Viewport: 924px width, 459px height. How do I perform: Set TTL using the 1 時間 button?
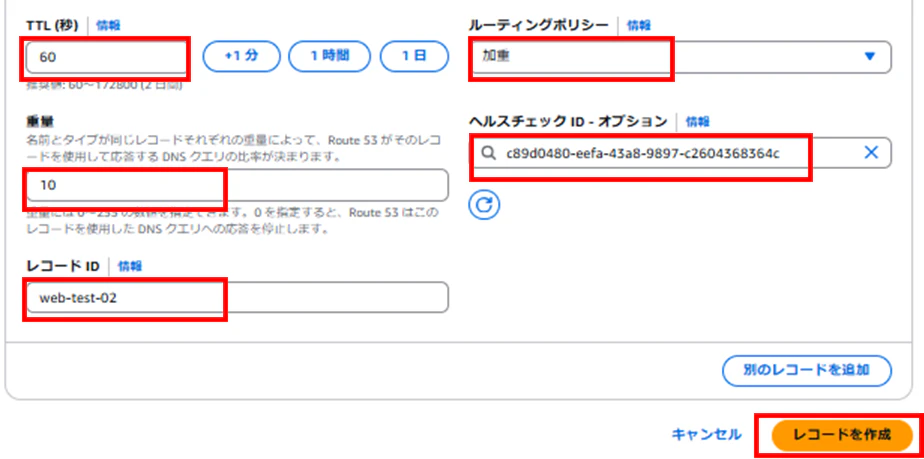tap(329, 57)
